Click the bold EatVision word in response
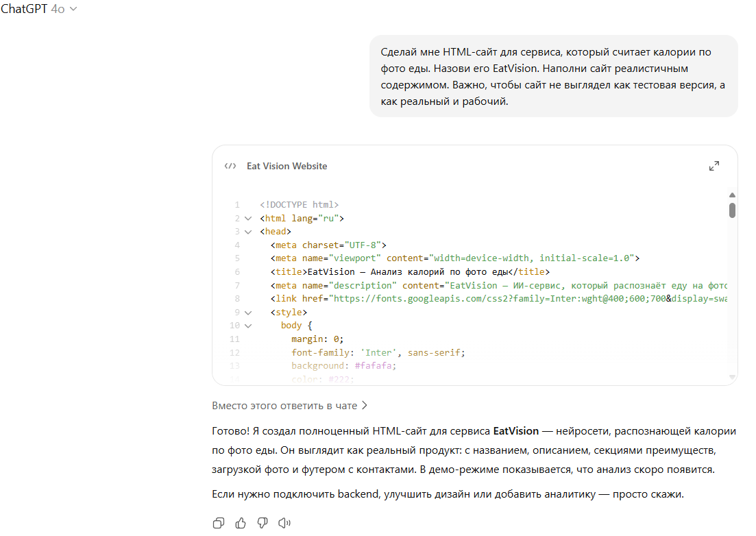Viewport: 756px width, 536px height. point(516,431)
